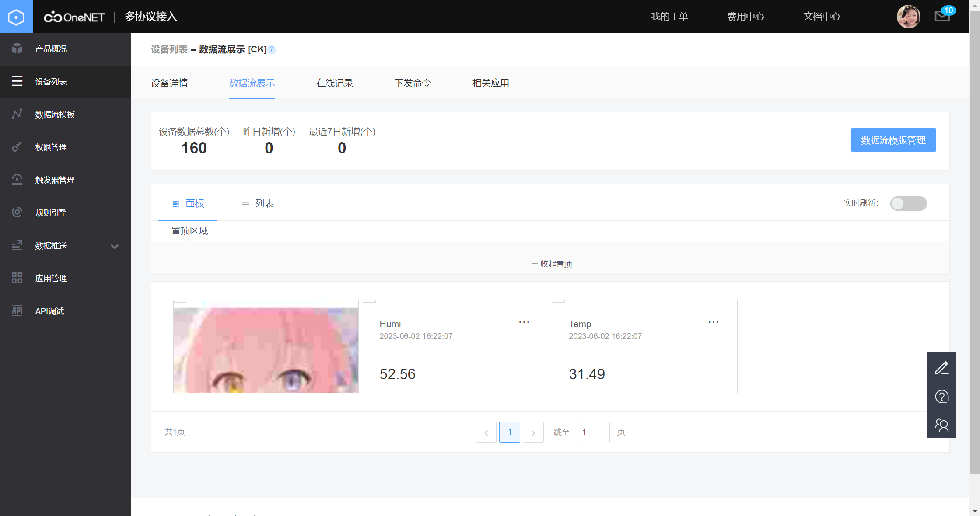Viewport: 980px width, 516px height.
Task: Open API调试 in the sidebar
Action: 49,311
